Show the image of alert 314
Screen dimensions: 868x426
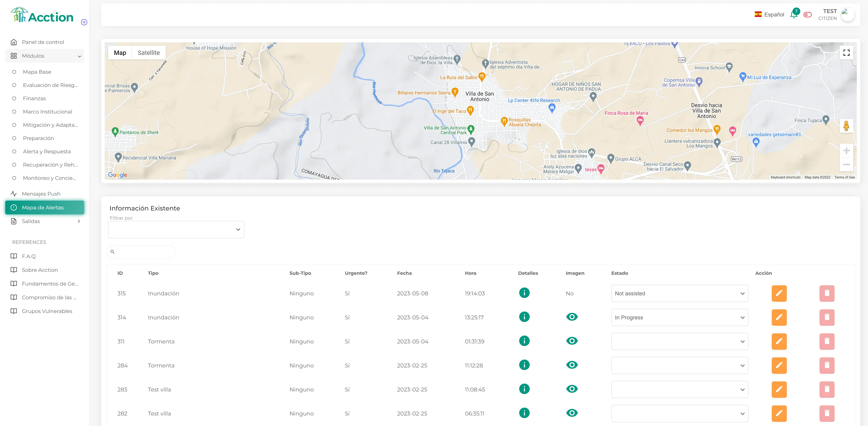[572, 317]
